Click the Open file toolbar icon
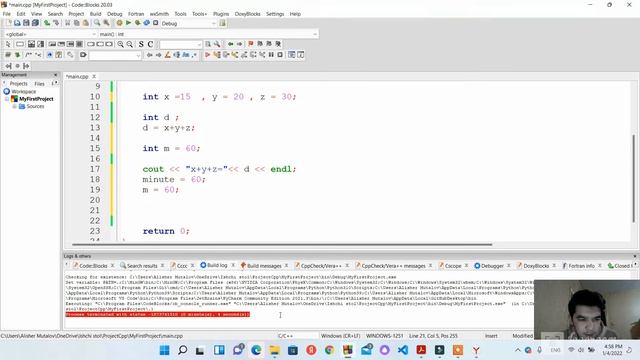 (x=17, y=23)
